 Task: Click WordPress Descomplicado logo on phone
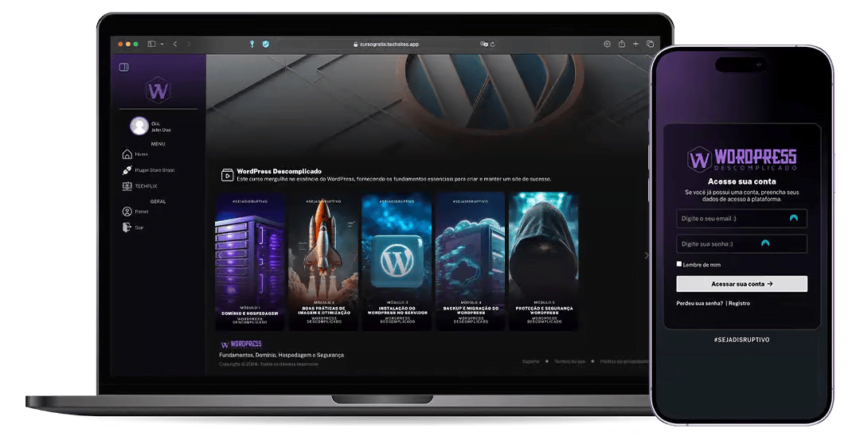742,159
